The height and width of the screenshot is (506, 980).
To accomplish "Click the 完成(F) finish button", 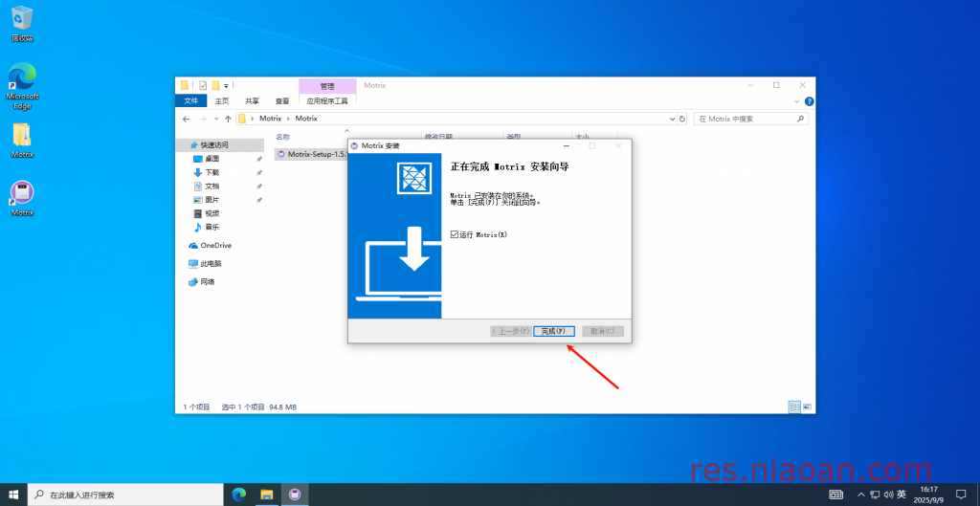I will coord(554,331).
